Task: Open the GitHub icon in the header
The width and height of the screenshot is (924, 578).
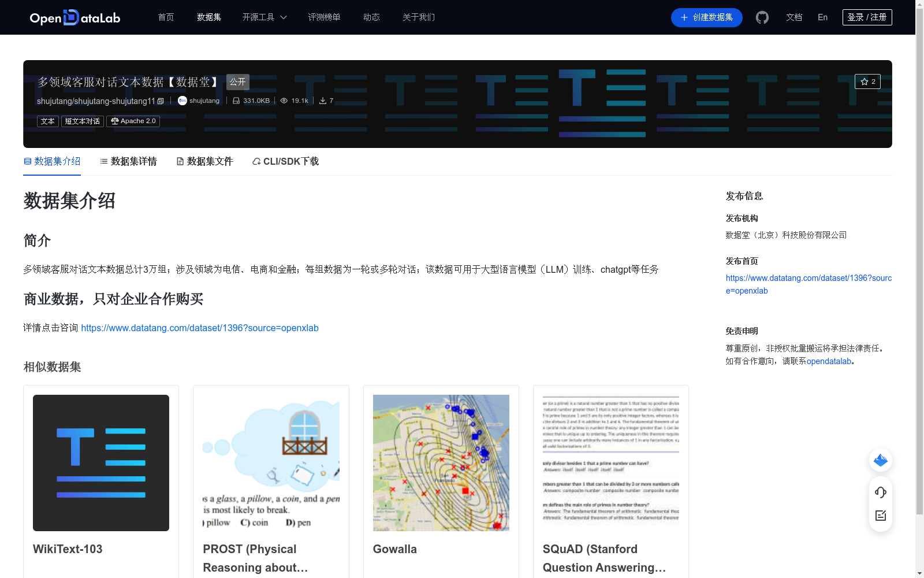Action: [762, 17]
